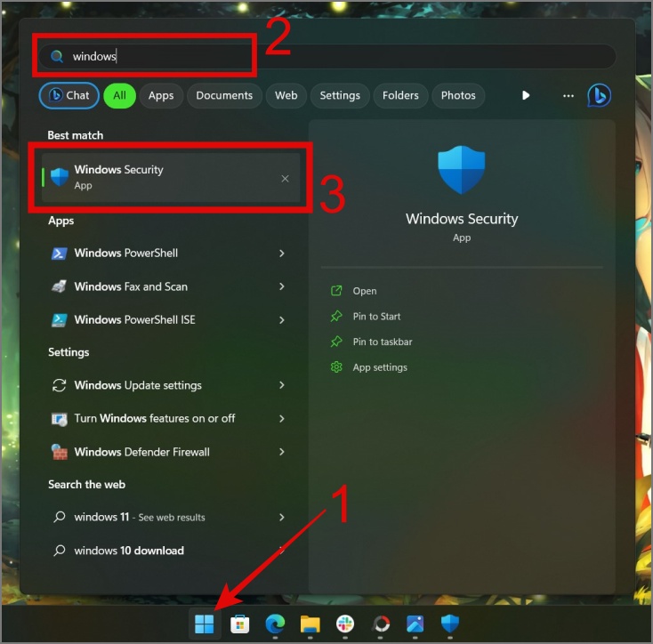
Task: Click the Windows Security title in preview pane
Action: 462,219
